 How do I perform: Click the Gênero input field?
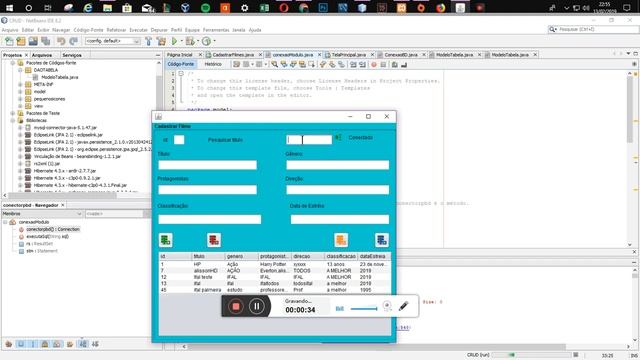tap(338, 165)
